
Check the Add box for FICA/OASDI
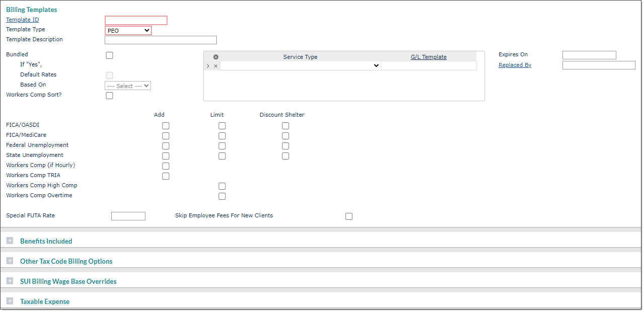(x=166, y=125)
